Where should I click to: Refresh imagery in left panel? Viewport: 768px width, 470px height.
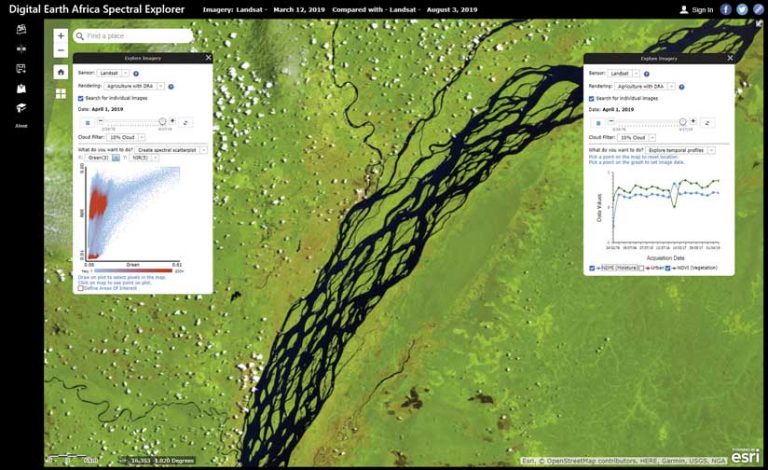pos(186,122)
